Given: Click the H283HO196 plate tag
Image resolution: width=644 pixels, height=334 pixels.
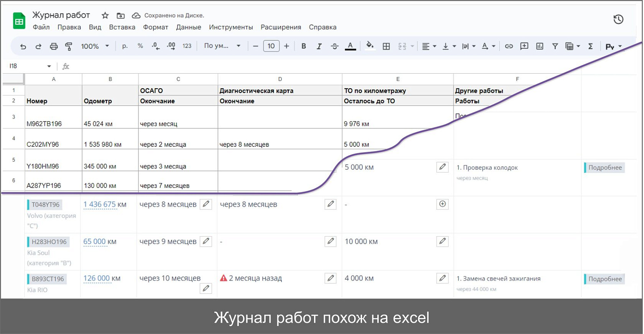Looking at the screenshot, I should coord(48,241).
